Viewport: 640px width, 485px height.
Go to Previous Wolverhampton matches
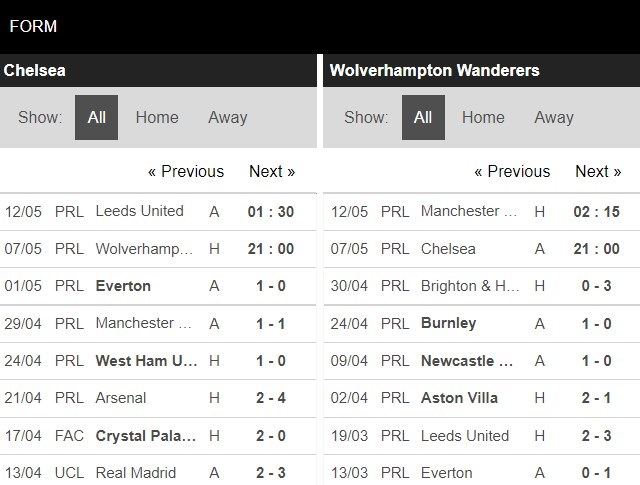512,171
